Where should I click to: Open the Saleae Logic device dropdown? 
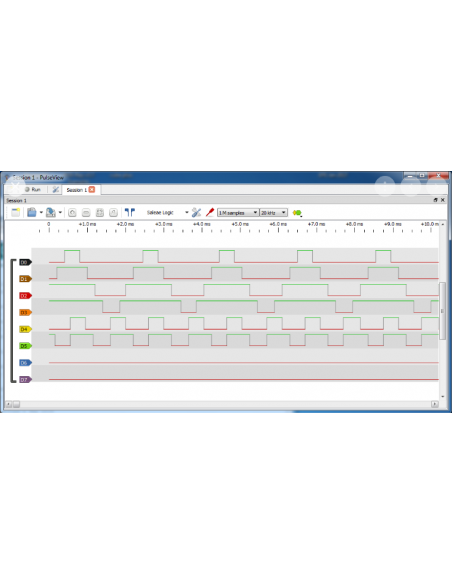click(167, 213)
